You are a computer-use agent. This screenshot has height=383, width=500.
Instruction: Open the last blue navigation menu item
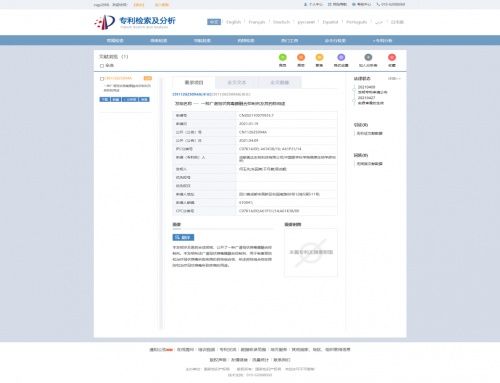[382, 40]
